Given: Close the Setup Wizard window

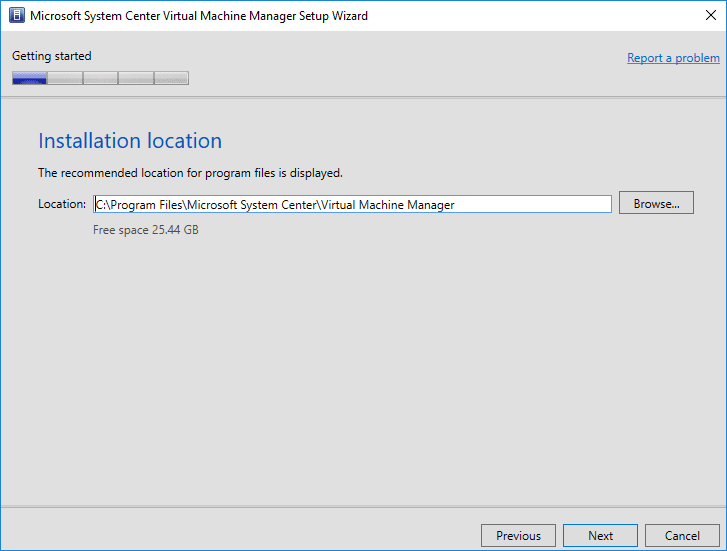Looking at the screenshot, I should [x=703, y=16].
